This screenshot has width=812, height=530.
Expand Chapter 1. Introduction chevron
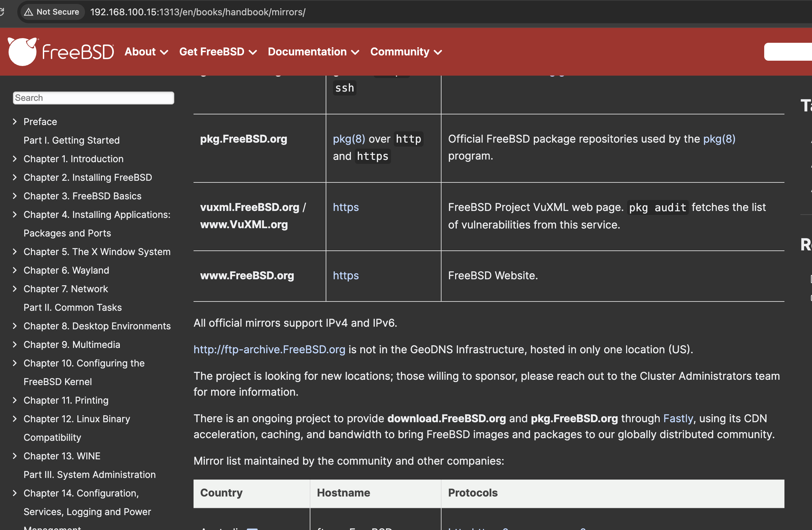(x=15, y=159)
